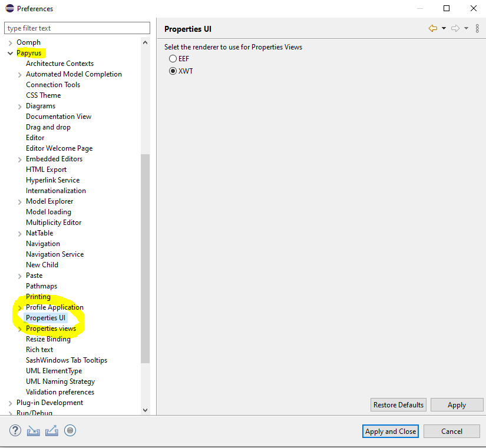The height and width of the screenshot is (448, 486).
Task: Open the back history dropdown arrow
Action: [x=444, y=28]
